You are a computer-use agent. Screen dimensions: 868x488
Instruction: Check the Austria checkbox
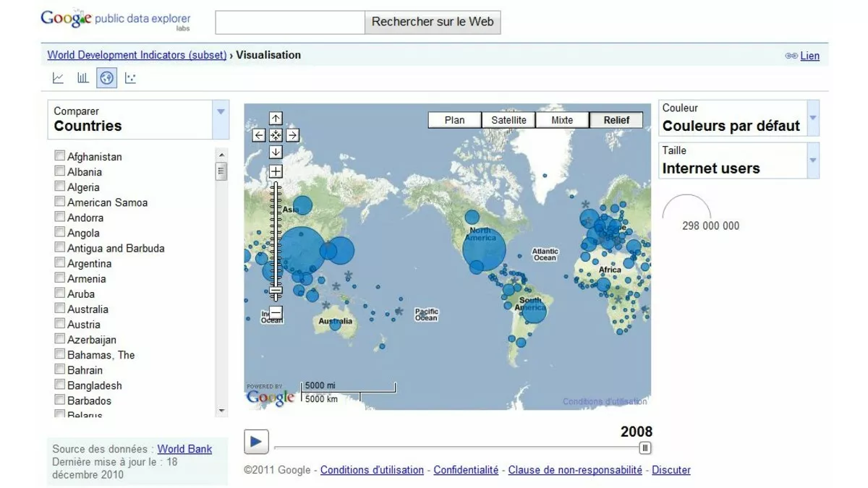(x=60, y=323)
